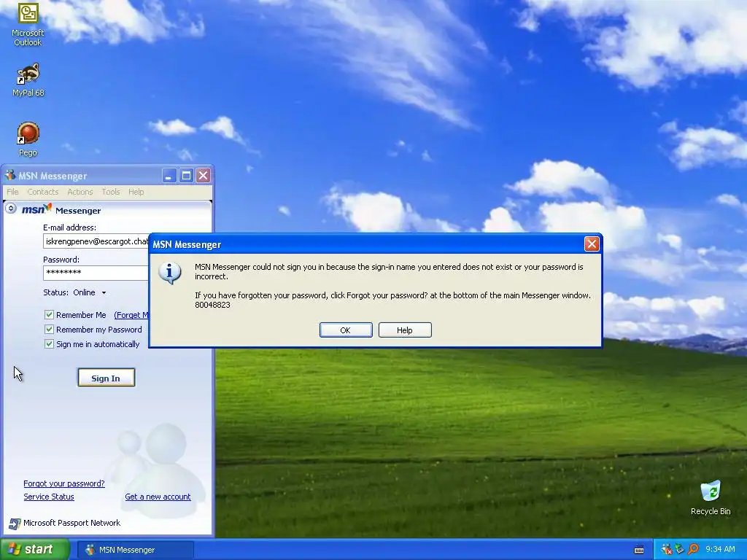747x560 pixels.
Task: Disable Sign me in automatically
Action: coord(49,344)
